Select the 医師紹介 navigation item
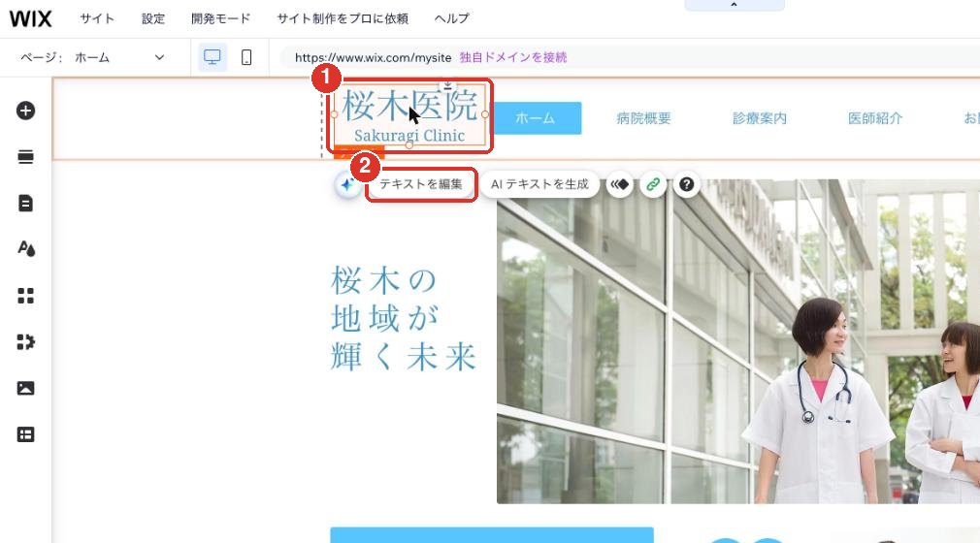The image size is (980, 543). click(x=875, y=118)
